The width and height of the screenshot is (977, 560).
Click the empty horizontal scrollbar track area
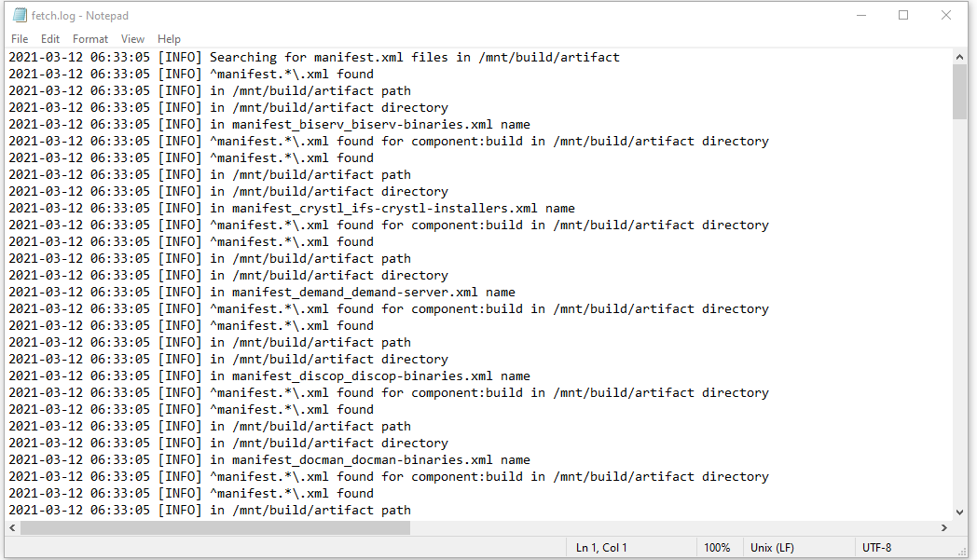click(x=674, y=527)
